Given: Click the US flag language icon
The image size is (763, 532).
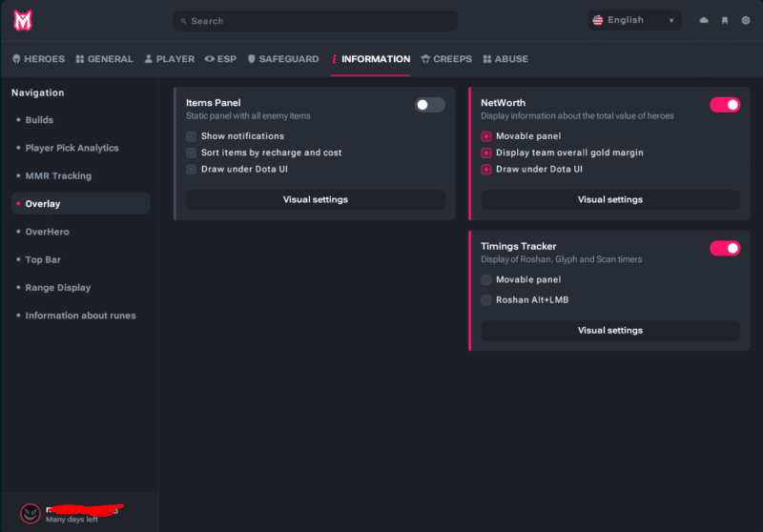Looking at the screenshot, I should (598, 20).
